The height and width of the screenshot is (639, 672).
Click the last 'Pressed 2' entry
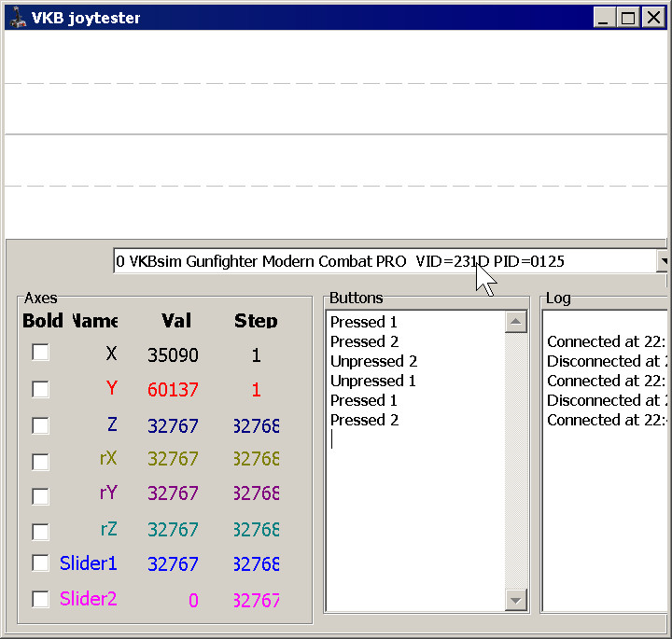coord(364,420)
